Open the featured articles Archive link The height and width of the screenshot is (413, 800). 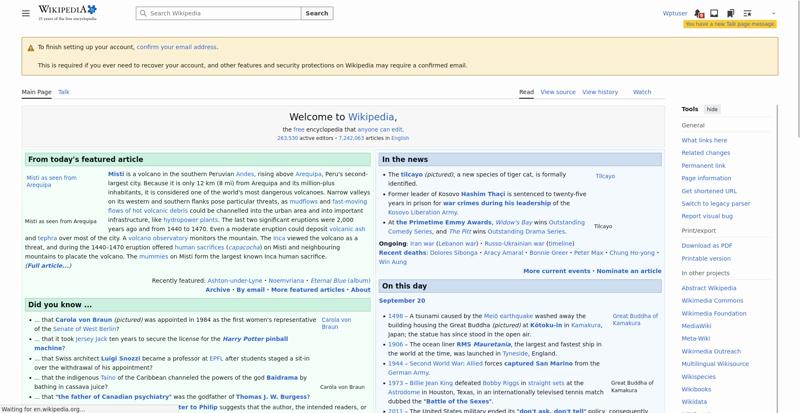pyautogui.click(x=218, y=289)
